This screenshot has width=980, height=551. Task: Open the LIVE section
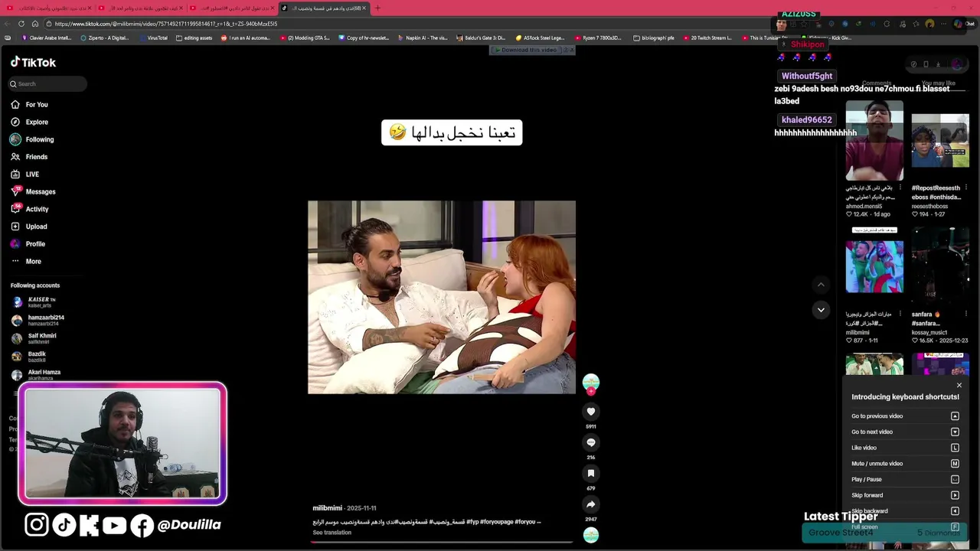24,174
